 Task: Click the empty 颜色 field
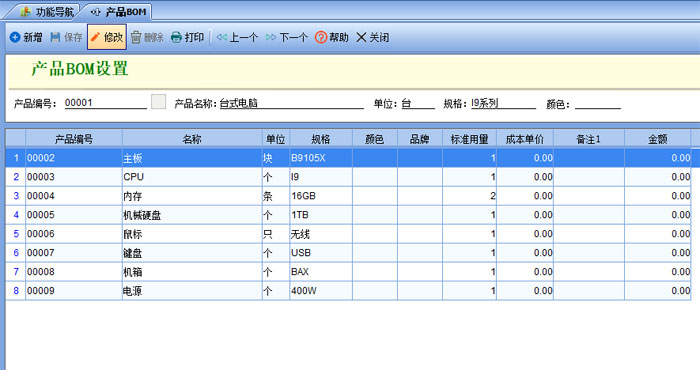[598, 103]
